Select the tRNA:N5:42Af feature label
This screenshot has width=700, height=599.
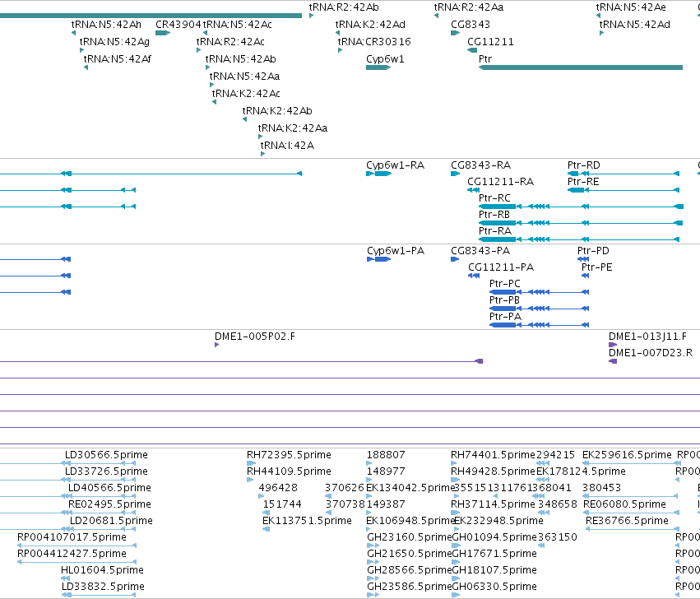coord(118,59)
